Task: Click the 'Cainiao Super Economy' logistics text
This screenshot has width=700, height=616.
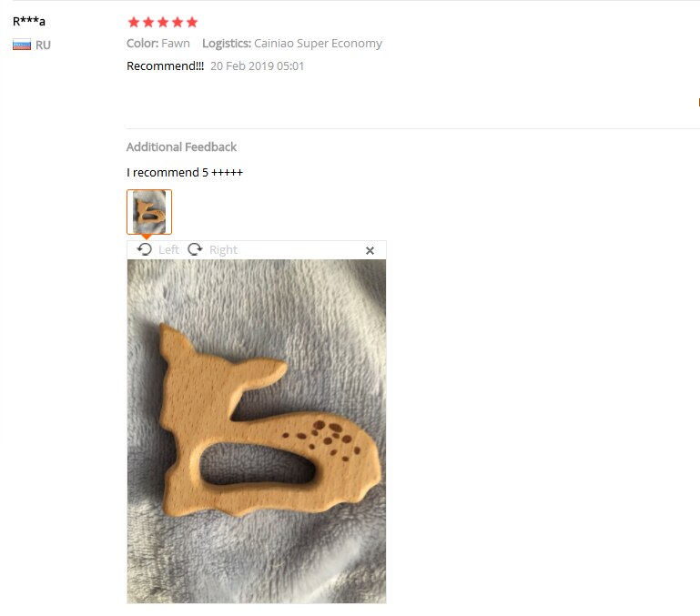Action: pos(318,44)
